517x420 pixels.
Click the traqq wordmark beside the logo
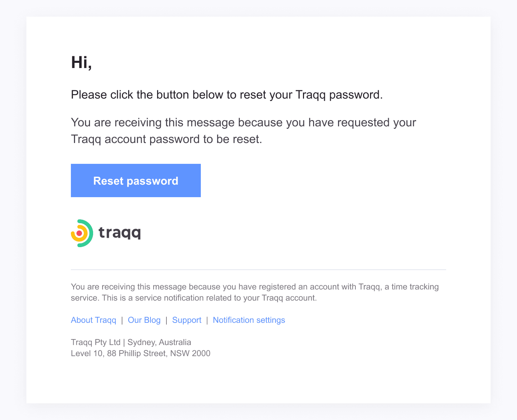[x=120, y=233]
